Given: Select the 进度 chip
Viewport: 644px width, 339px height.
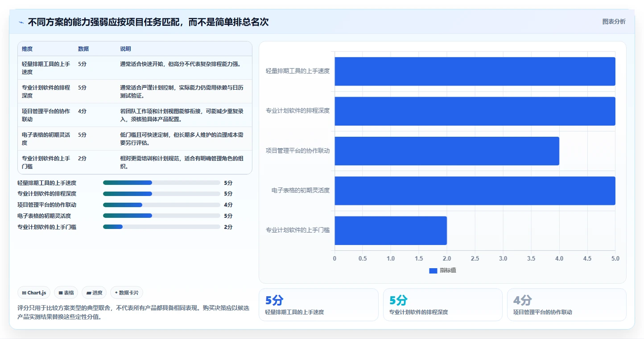Looking at the screenshot, I should 94,293.
